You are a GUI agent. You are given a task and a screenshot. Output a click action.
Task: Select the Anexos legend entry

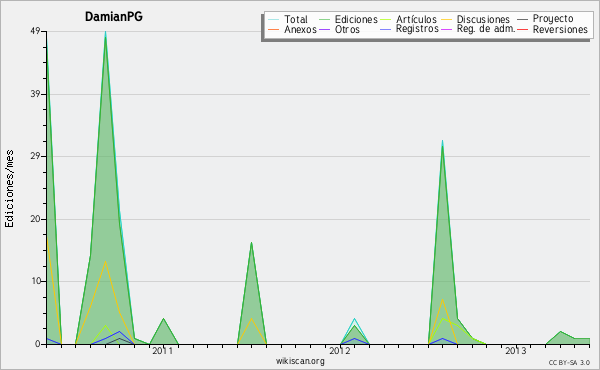click(300, 29)
